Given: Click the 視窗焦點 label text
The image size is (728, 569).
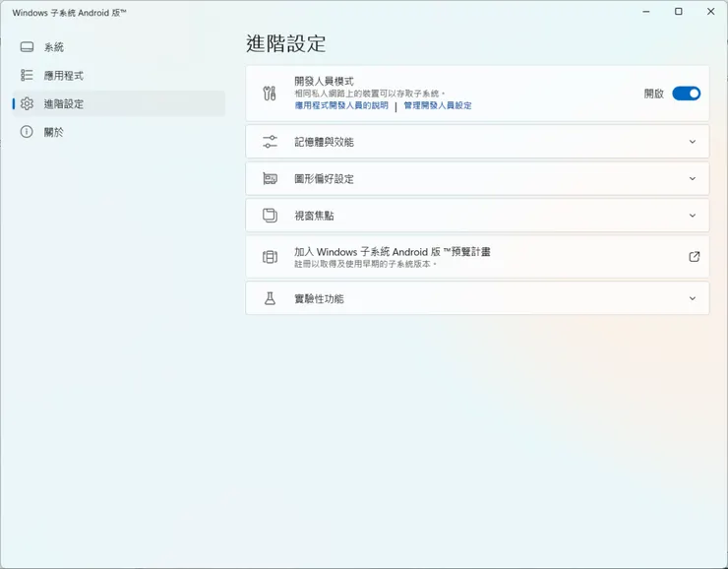Looking at the screenshot, I should [x=315, y=216].
